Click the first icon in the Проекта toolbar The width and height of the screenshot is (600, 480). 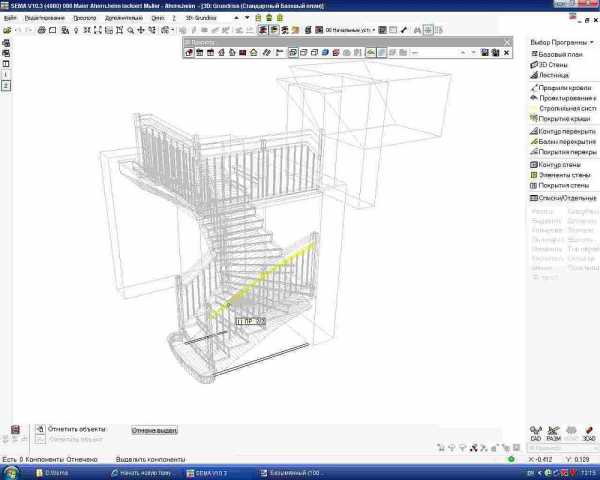coord(188,52)
